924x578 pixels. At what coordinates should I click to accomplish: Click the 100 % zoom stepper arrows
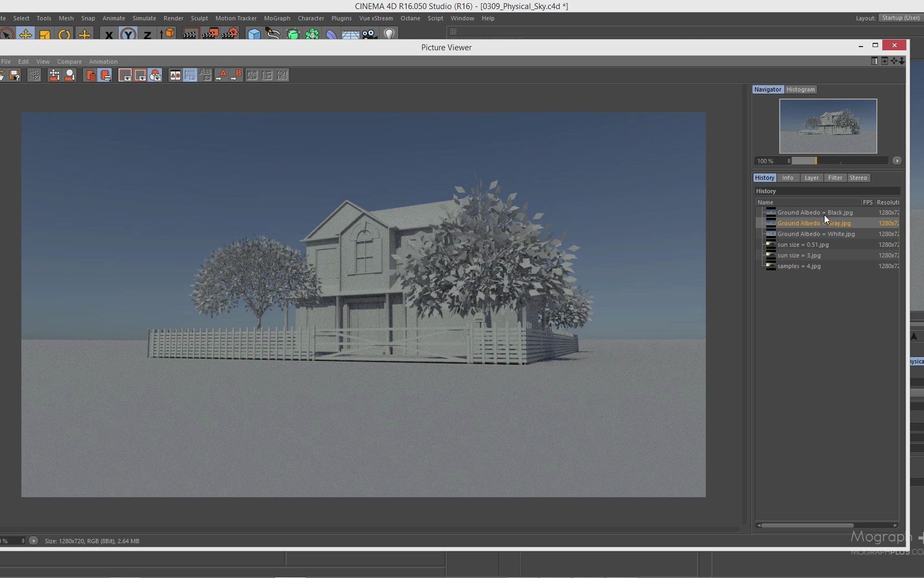[789, 161]
